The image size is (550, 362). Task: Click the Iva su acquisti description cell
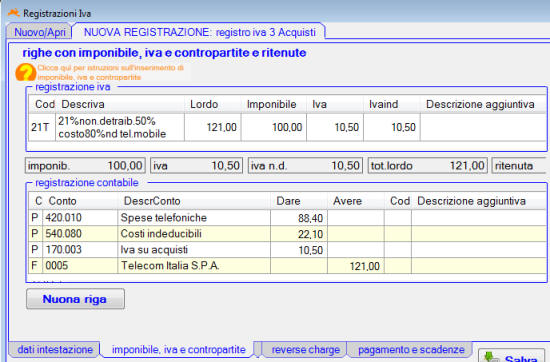(194, 250)
